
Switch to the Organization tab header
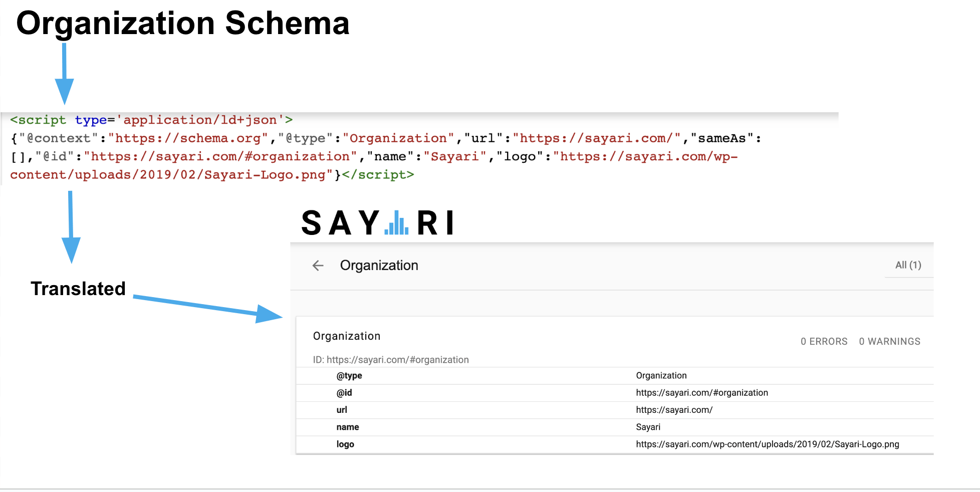[x=379, y=266]
